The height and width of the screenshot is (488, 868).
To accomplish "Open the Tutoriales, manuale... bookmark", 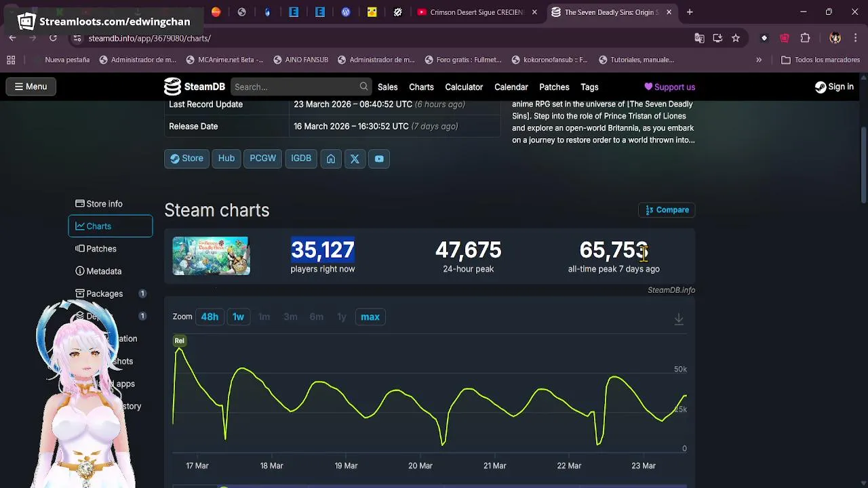I will (636, 60).
